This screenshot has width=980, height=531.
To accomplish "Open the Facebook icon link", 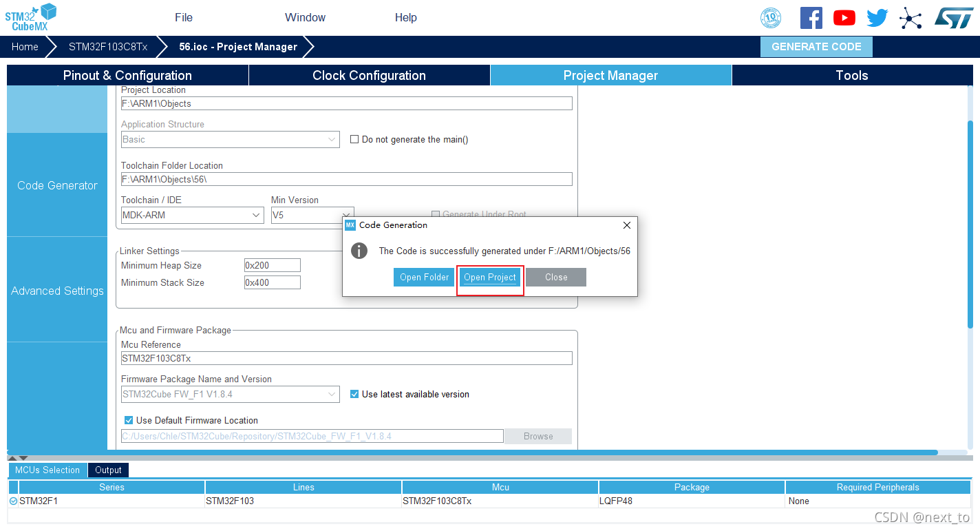I will 811,18.
